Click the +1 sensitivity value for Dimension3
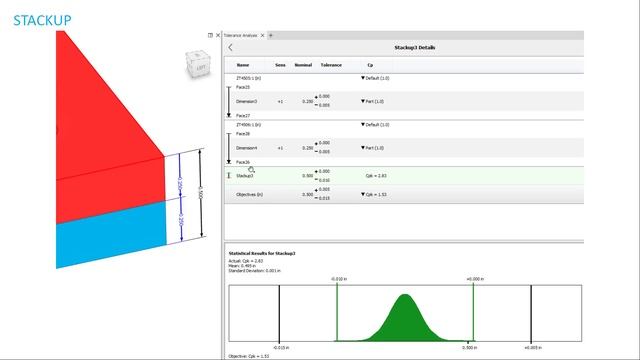The height and width of the screenshot is (360, 640). [x=280, y=101]
